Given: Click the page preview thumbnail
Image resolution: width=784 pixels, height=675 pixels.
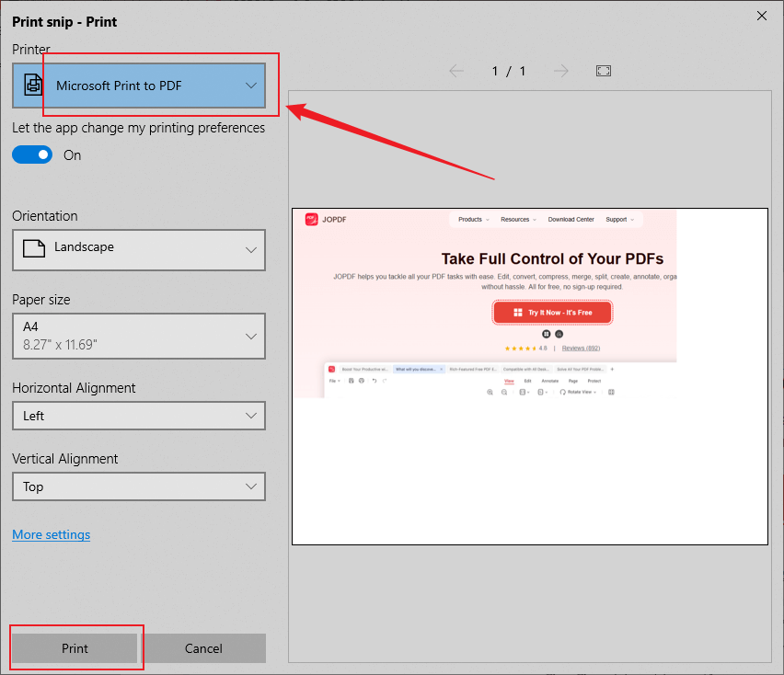Looking at the screenshot, I should 530,377.
